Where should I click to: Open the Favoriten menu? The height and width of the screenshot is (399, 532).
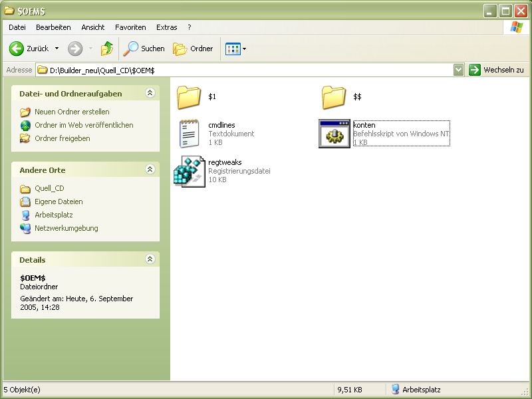click(x=130, y=27)
